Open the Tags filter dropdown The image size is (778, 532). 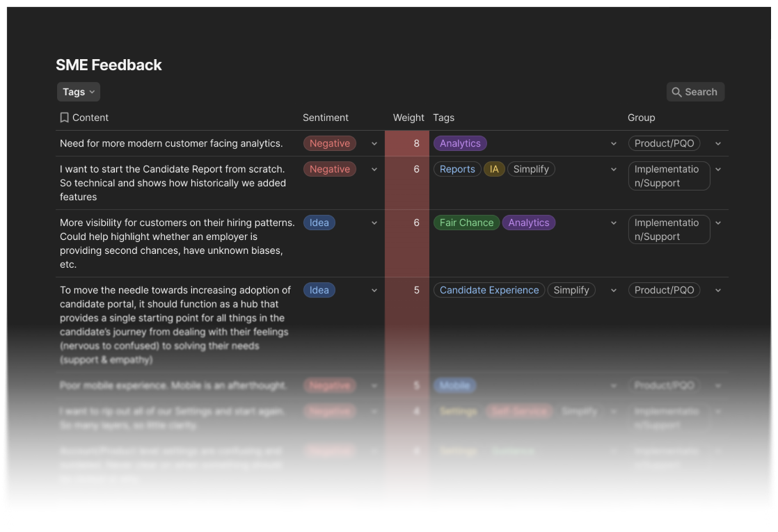[x=78, y=92]
